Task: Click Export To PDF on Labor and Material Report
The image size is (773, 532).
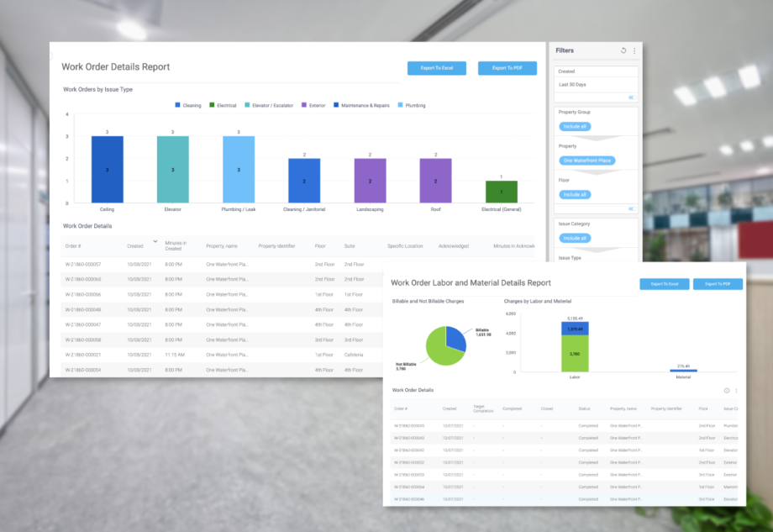Action: coord(720,284)
